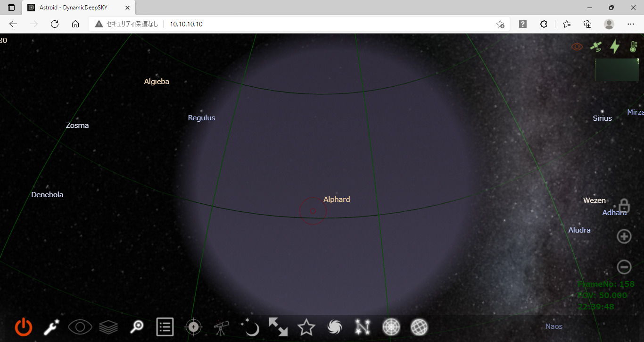Image resolution: width=644 pixels, height=342 pixels.
Task: Select the star label Sirius
Action: click(602, 118)
